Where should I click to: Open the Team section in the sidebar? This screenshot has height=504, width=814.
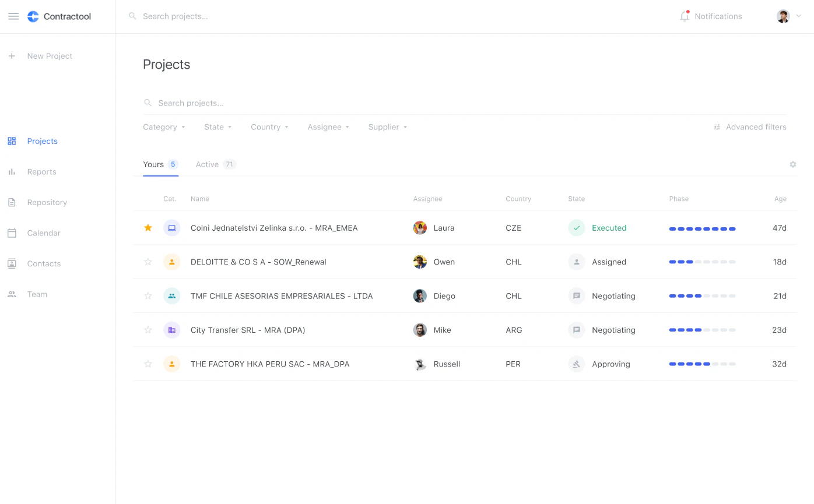pos(37,294)
